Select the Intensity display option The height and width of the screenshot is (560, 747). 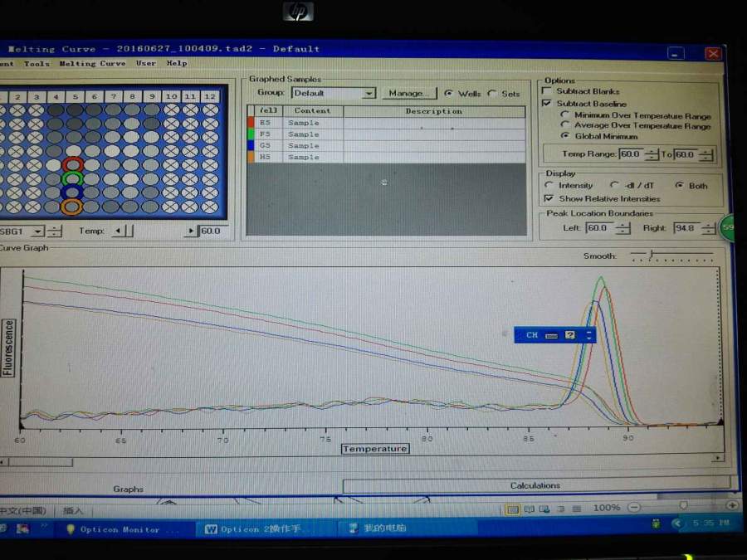pos(549,185)
